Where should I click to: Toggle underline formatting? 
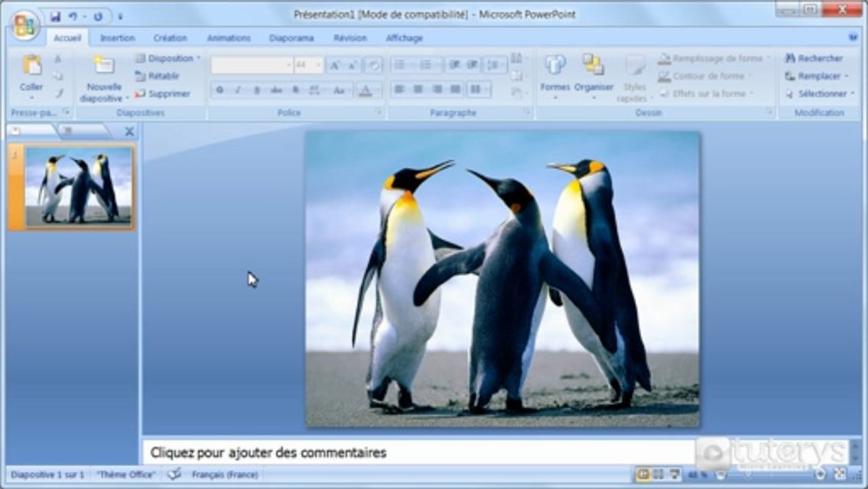coord(257,90)
